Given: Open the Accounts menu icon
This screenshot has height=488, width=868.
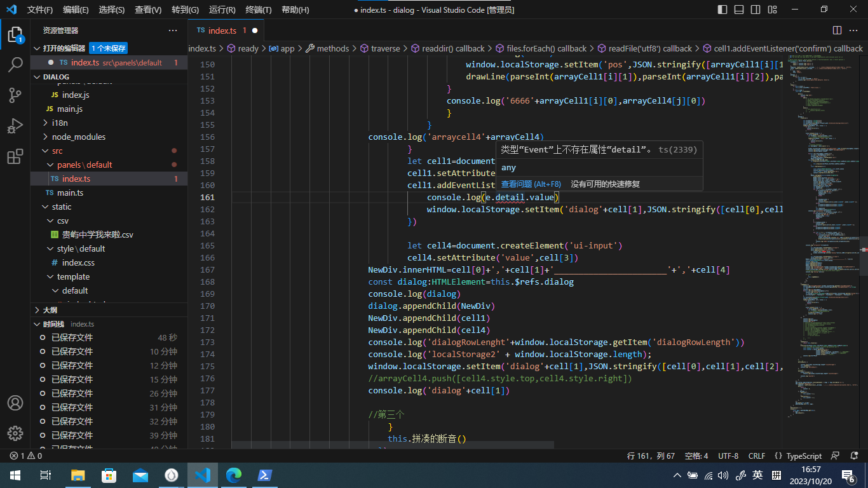Looking at the screenshot, I should click(15, 403).
